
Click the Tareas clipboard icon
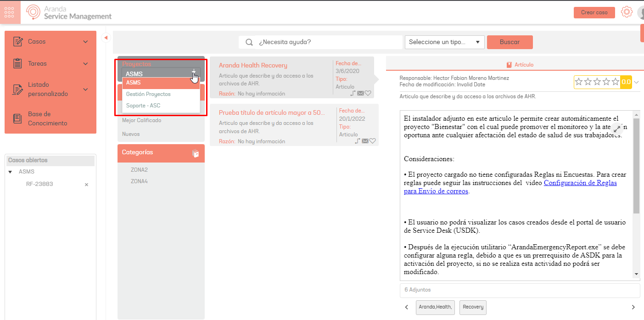[x=18, y=63]
